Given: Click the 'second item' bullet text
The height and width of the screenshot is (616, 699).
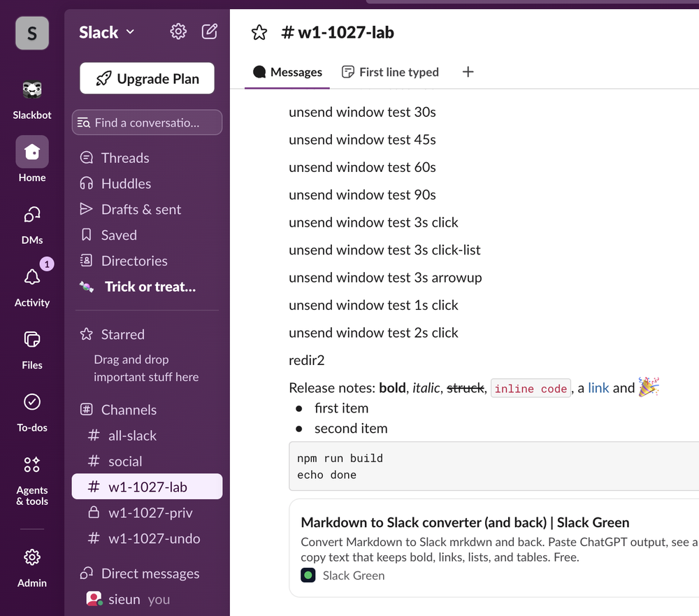Looking at the screenshot, I should 351,428.
